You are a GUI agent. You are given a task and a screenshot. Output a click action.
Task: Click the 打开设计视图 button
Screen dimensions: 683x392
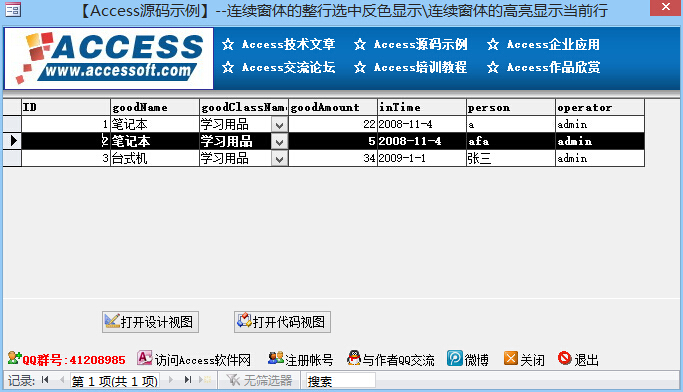click(150, 322)
